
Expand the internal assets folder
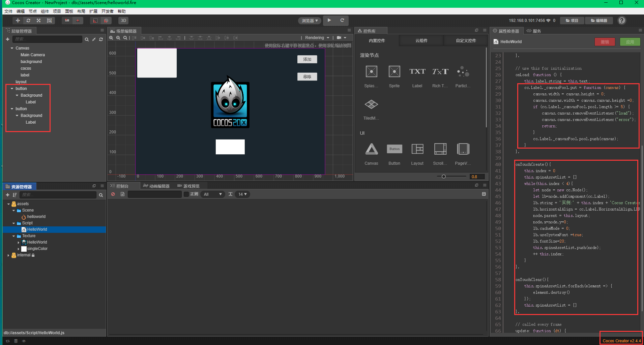(x=8, y=255)
